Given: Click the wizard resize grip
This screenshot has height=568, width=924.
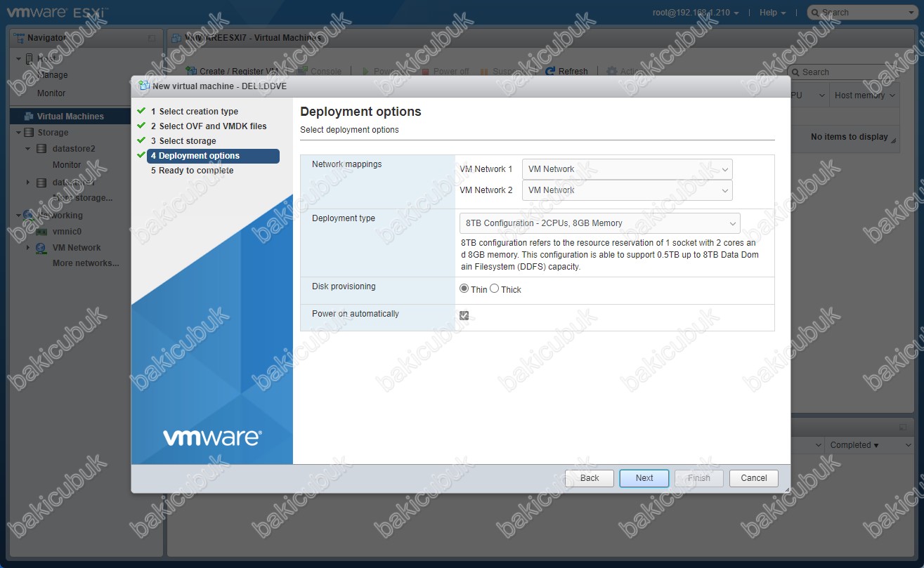Looking at the screenshot, I should (x=786, y=489).
